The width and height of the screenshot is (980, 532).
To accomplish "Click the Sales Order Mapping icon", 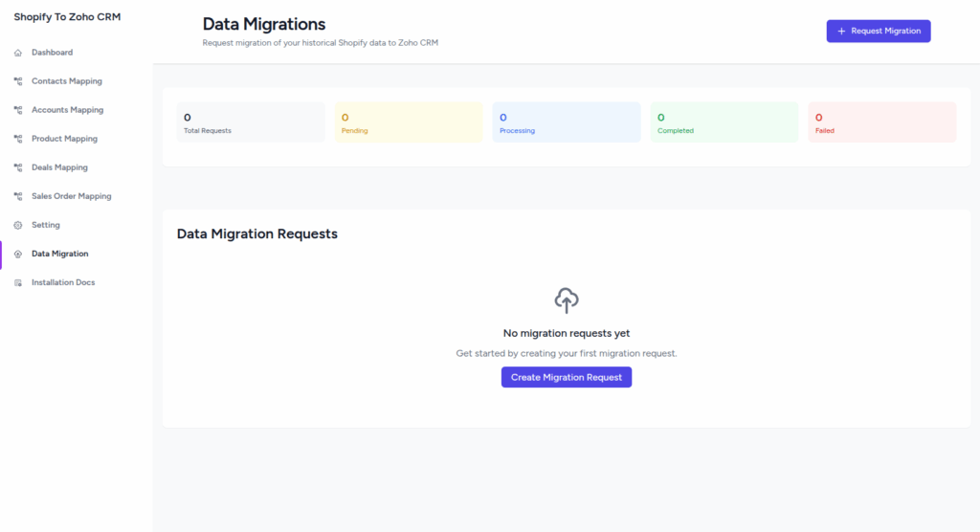I will tap(18, 196).
